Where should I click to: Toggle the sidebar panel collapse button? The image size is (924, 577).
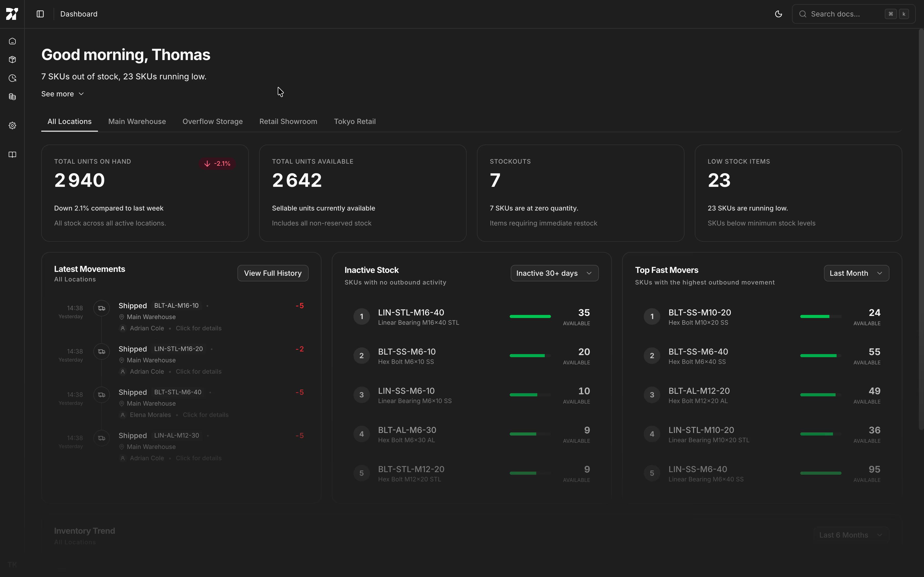(40, 14)
